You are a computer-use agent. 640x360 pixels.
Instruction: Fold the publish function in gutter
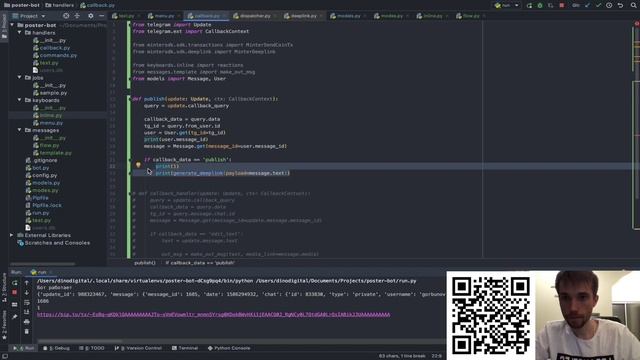point(130,99)
